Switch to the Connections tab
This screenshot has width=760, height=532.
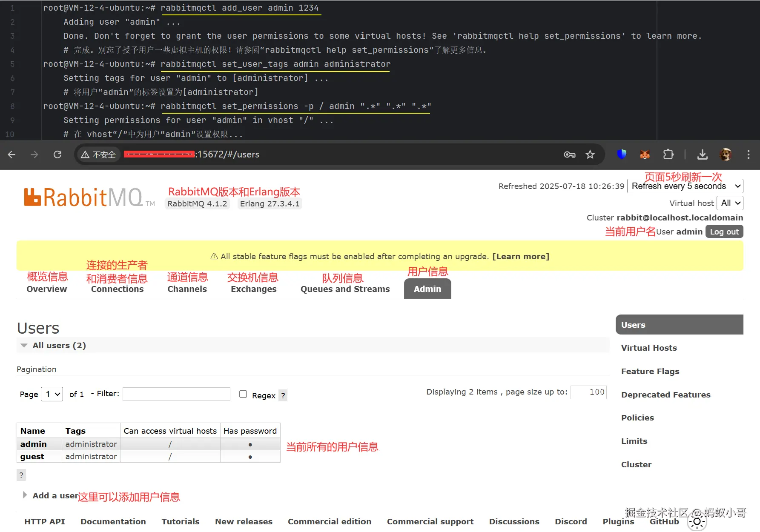(117, 289)
